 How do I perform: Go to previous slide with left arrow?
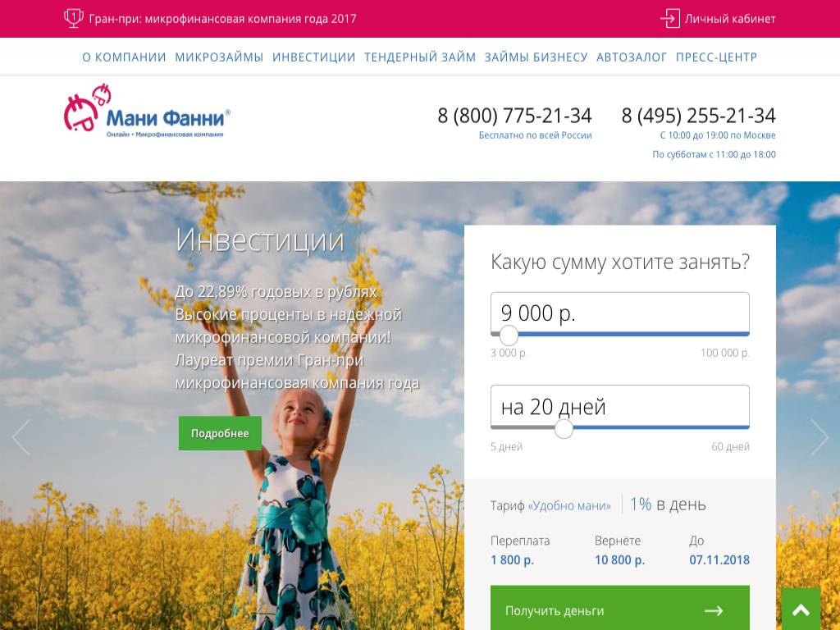(x=21, y=437)
